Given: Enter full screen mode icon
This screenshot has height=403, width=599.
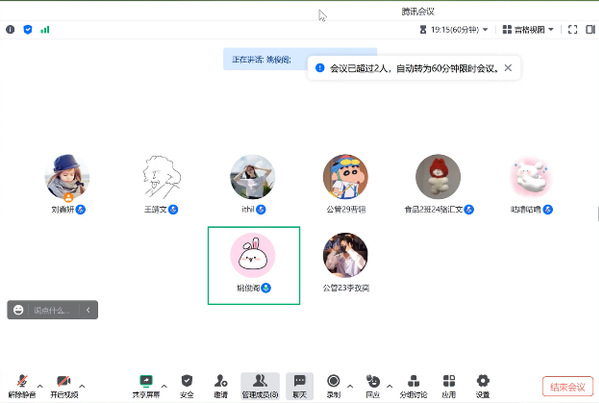Looking at the screenshot, I should click(x=572, y=29).
